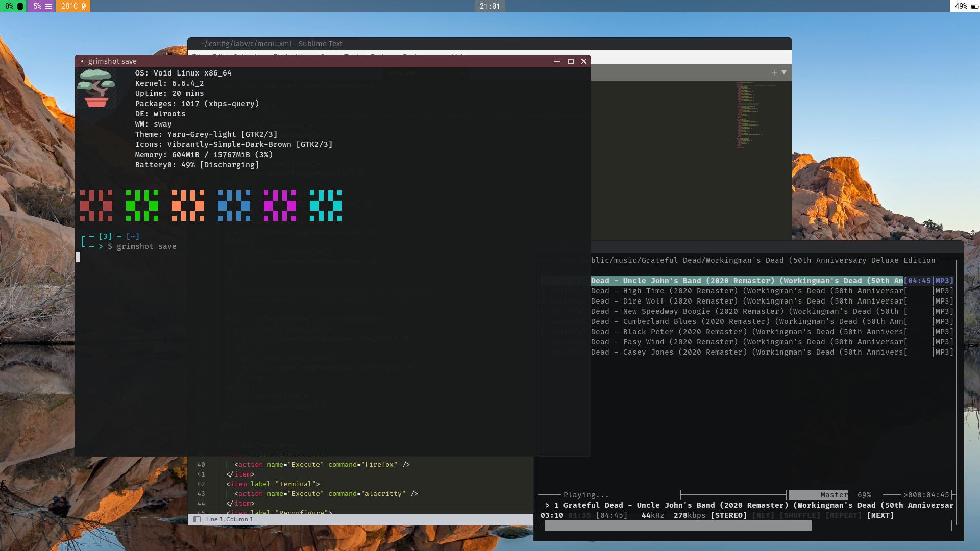Maximize the grimshot save terminal window
The height and width of the screenshot is (551, 980).
(571, 61)
